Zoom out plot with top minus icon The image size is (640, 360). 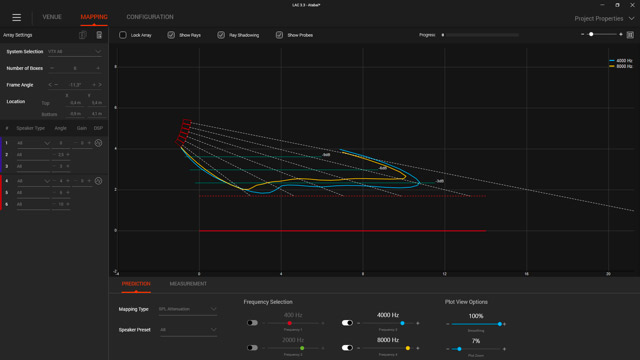582,35
